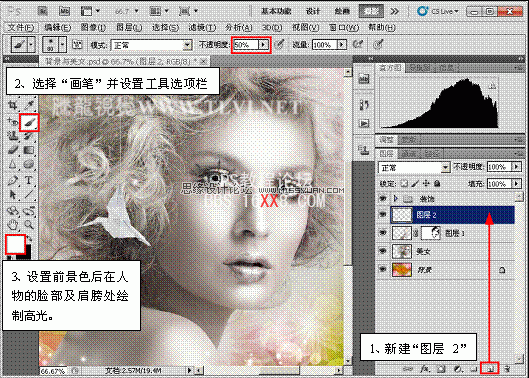529x378 pixels.
Task: Hide the 图层 1 layer
Action: (382, 233)
